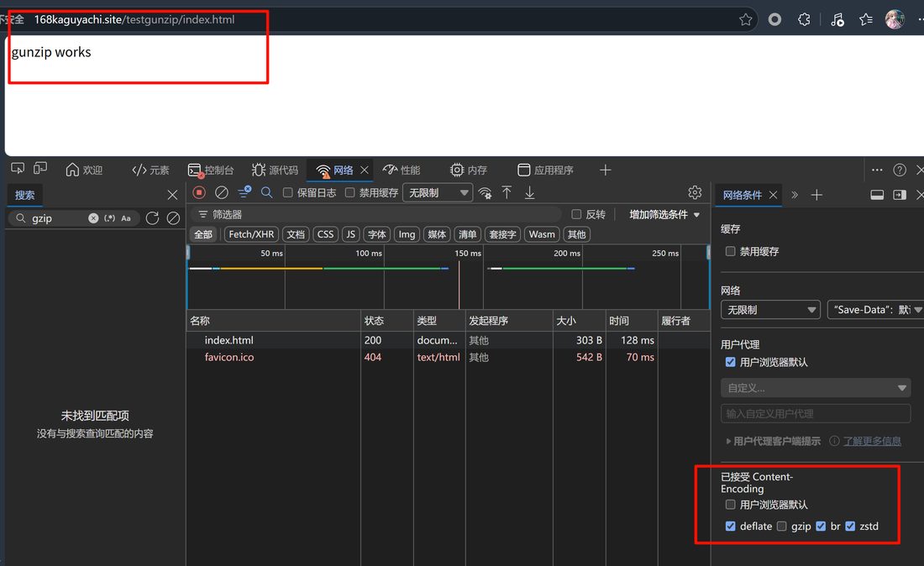
Task: Open the favorites list star icon
Action: 866,19
